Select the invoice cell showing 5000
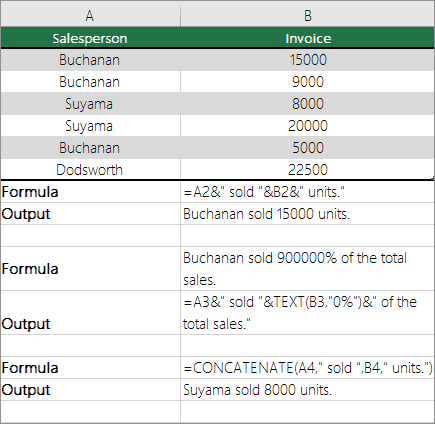 pos(307,148)
